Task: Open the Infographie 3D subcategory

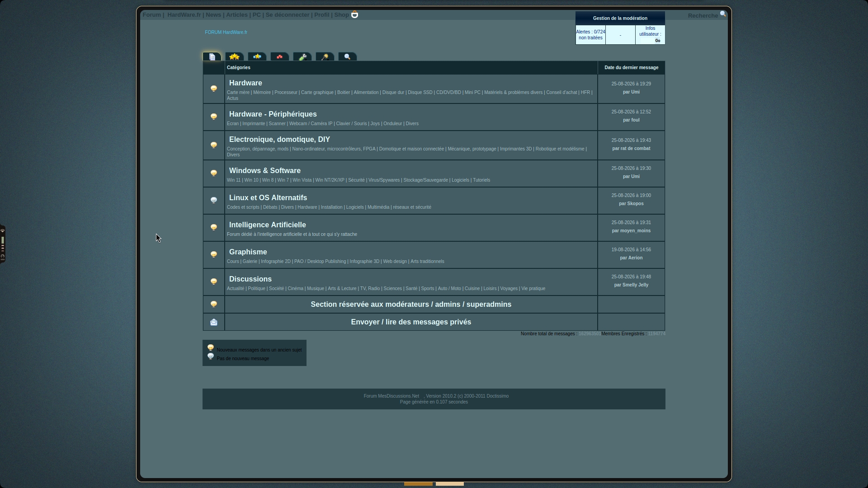Action: (x=364, y=262)
